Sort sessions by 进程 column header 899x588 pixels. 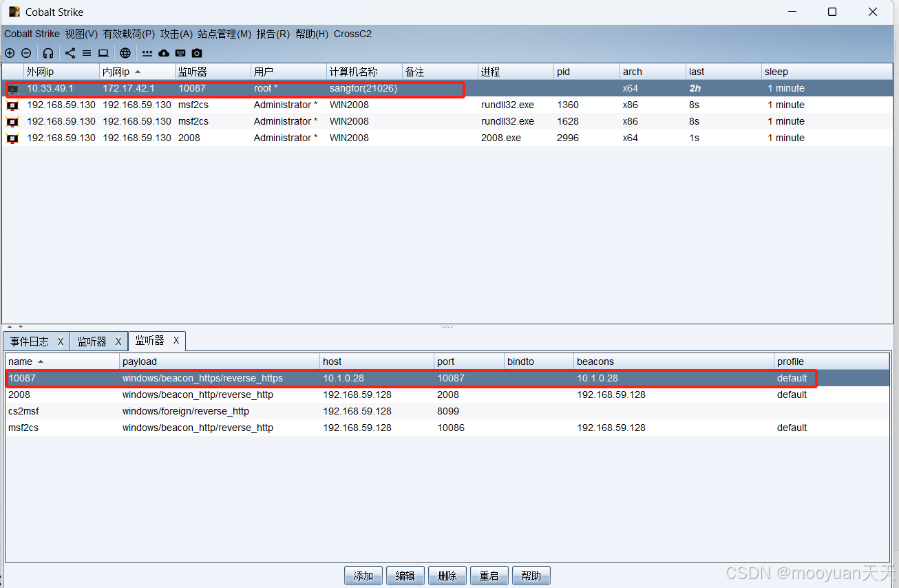click(x=516, y=72)
